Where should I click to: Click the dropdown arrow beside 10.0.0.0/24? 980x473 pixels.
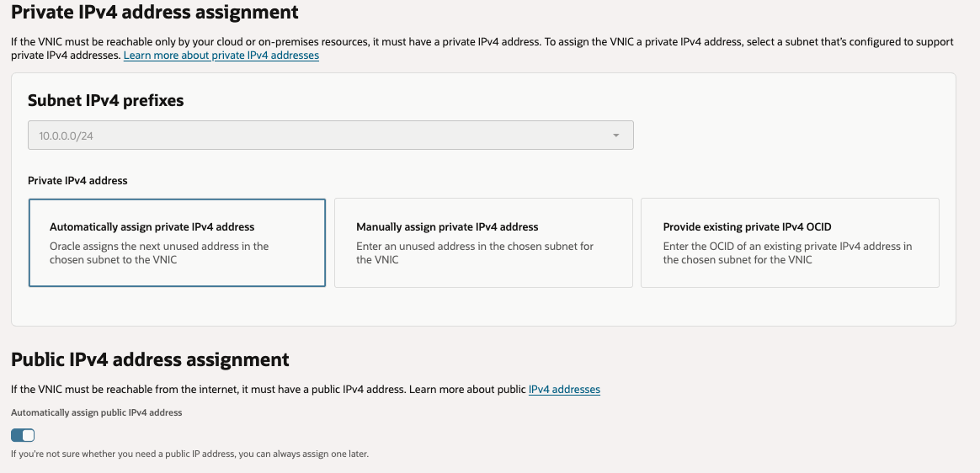point(615,135)
